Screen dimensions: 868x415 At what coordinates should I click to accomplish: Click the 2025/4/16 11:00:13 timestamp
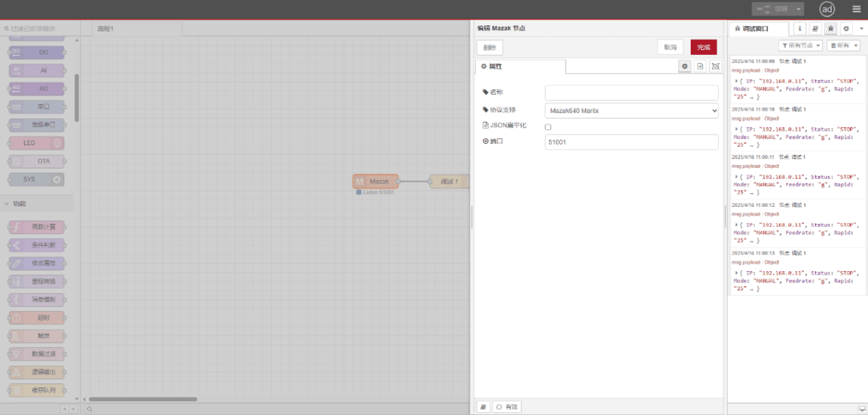coord(753,253)
